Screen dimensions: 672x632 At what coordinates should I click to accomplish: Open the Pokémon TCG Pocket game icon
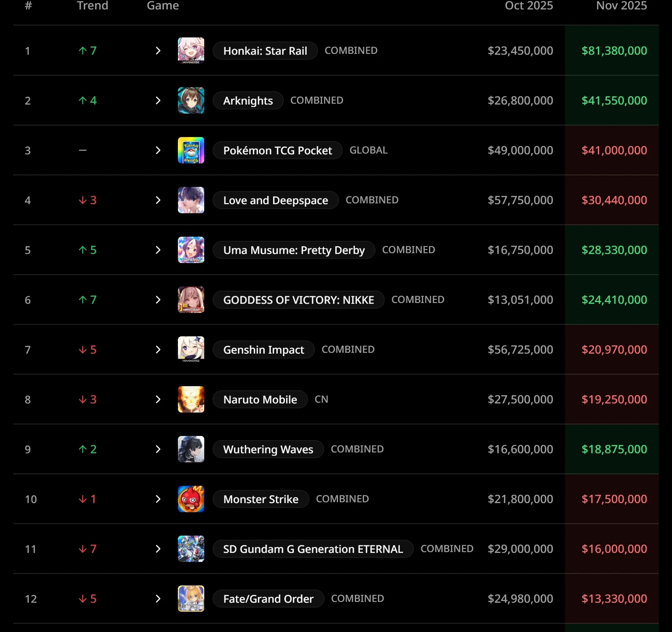[x=191, y=150]
